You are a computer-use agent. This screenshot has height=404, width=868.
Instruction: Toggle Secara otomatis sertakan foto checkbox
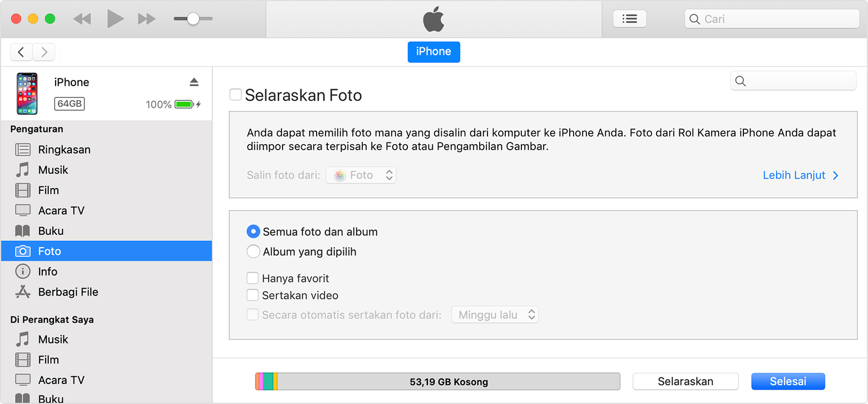pyautogui.click(x=253, y=315)
